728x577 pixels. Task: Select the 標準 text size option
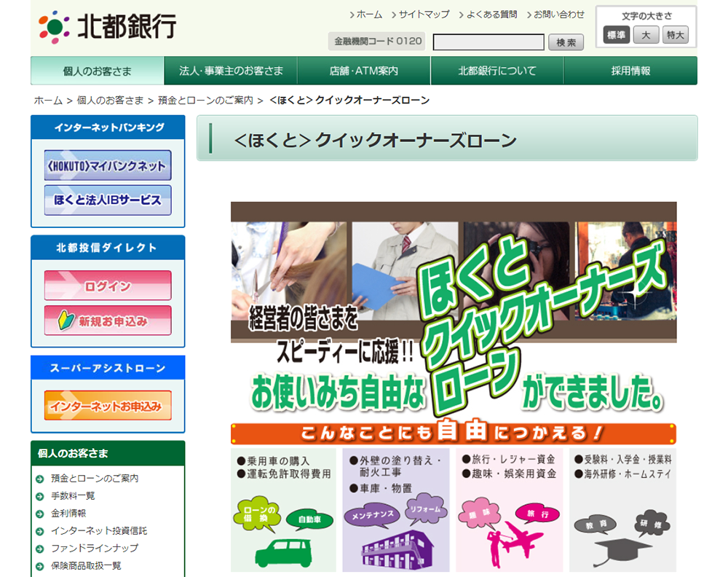pyautogui.click(x=617, y=34)
